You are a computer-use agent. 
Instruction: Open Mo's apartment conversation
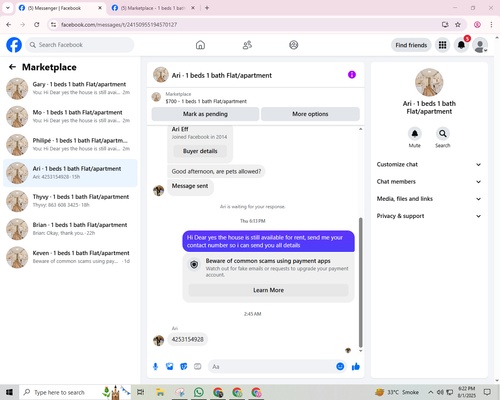pos(70,117)
